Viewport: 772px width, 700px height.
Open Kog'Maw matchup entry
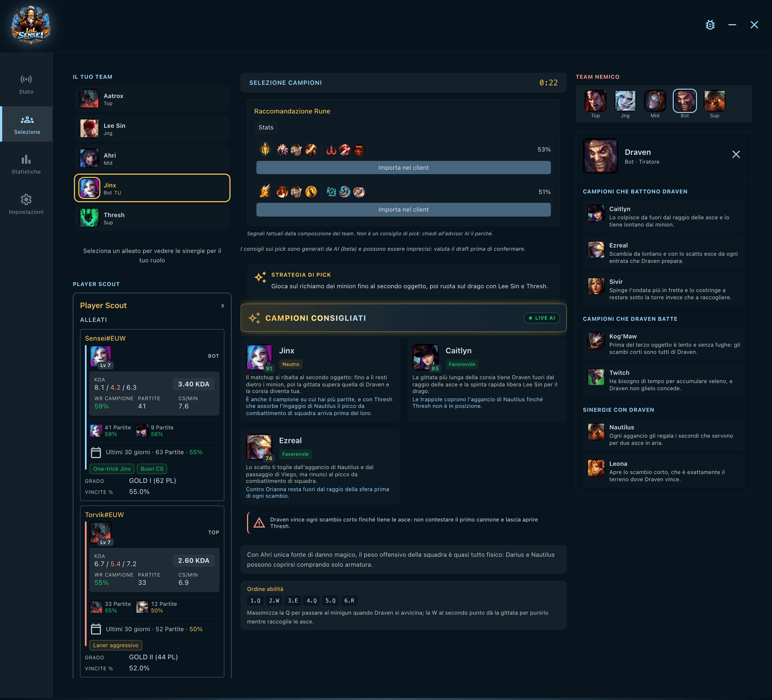click(x=663, y=344)
